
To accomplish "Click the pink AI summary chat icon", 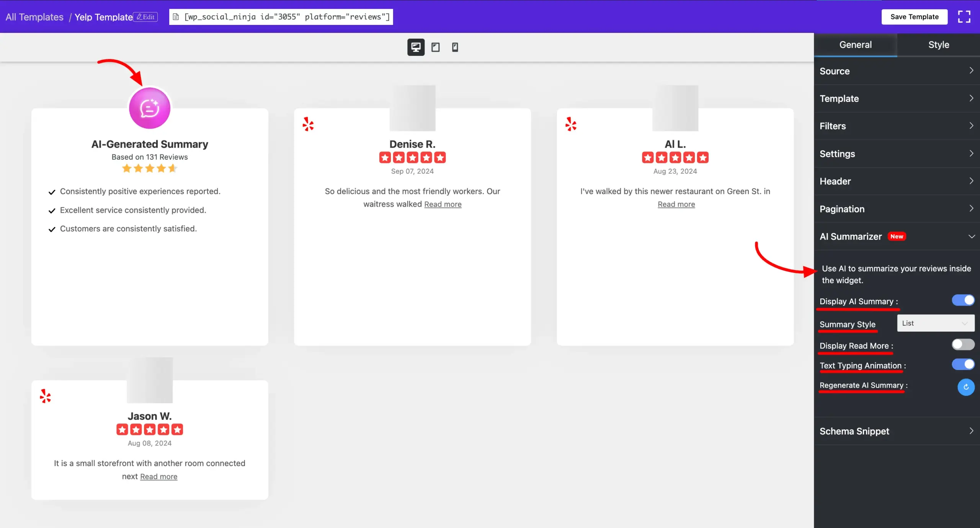I will point(150,108).
